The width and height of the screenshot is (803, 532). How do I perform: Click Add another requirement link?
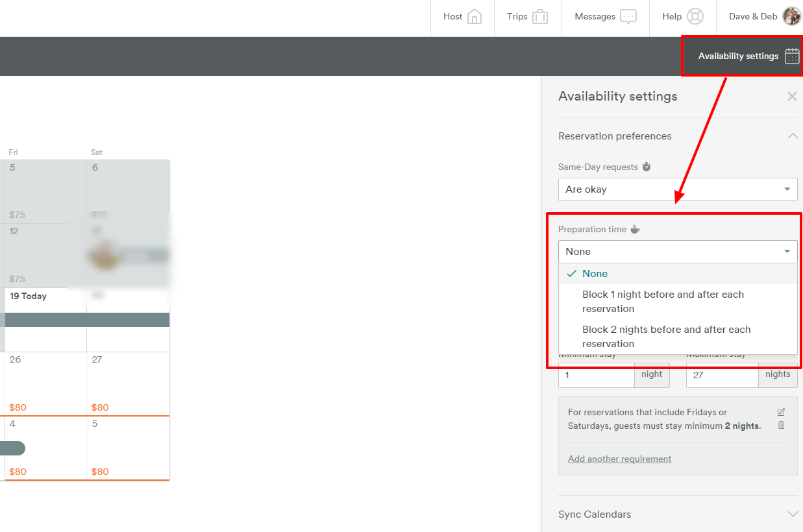[x=619, y=459]
